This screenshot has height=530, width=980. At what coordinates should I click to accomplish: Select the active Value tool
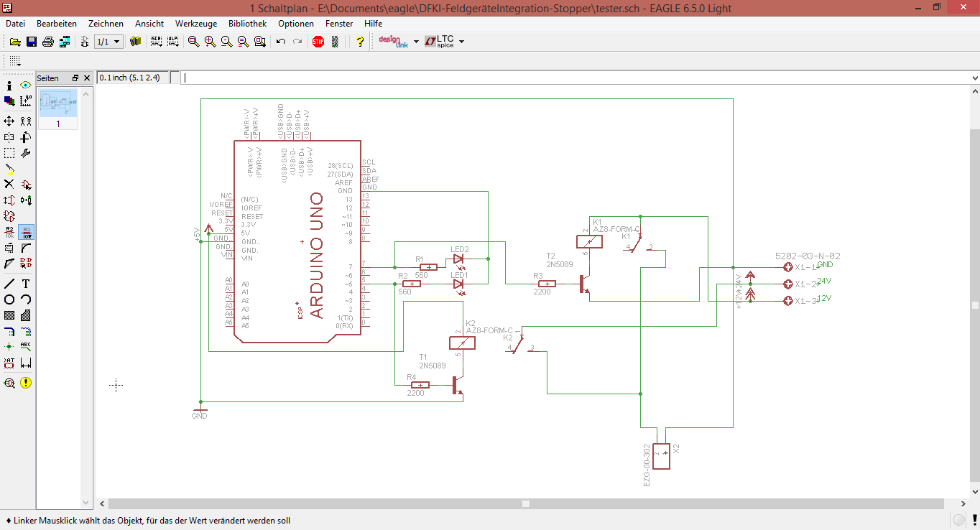(26, 232)
